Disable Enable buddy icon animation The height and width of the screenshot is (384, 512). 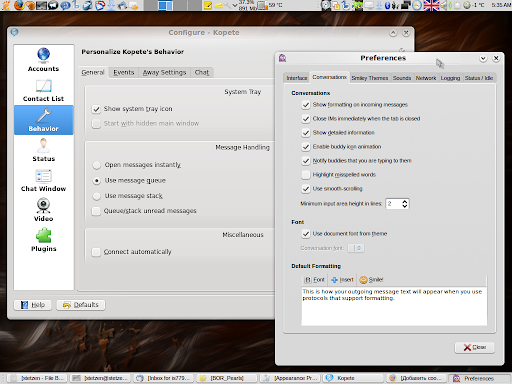(306, 147)
